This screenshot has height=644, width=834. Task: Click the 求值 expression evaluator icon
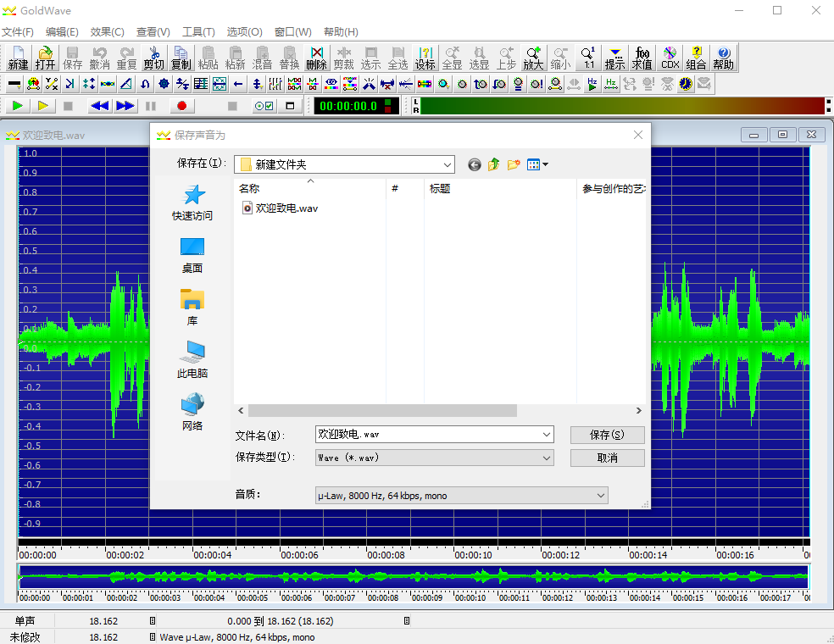pos(642,58)
